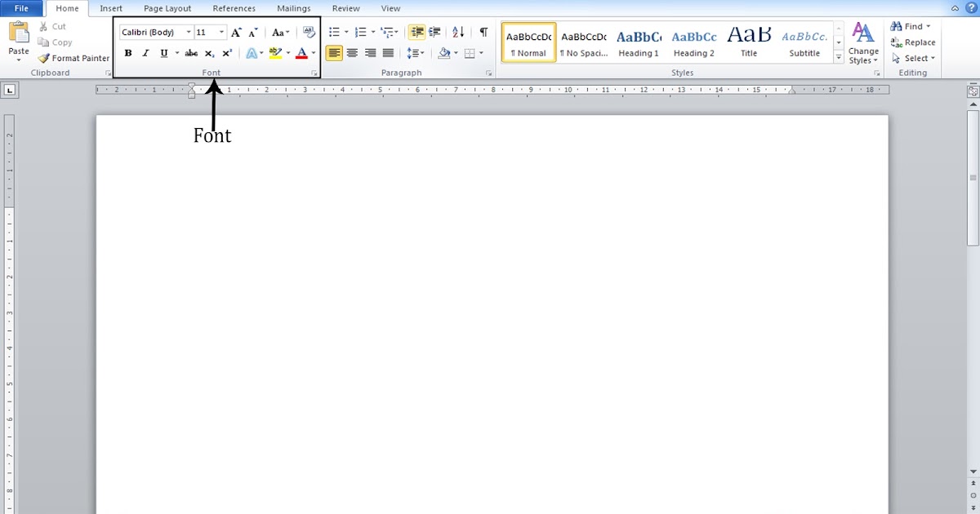This screenshot has width=980, height=514.
Task: Open the Font family dropdown
Action: tap(189, 32)
